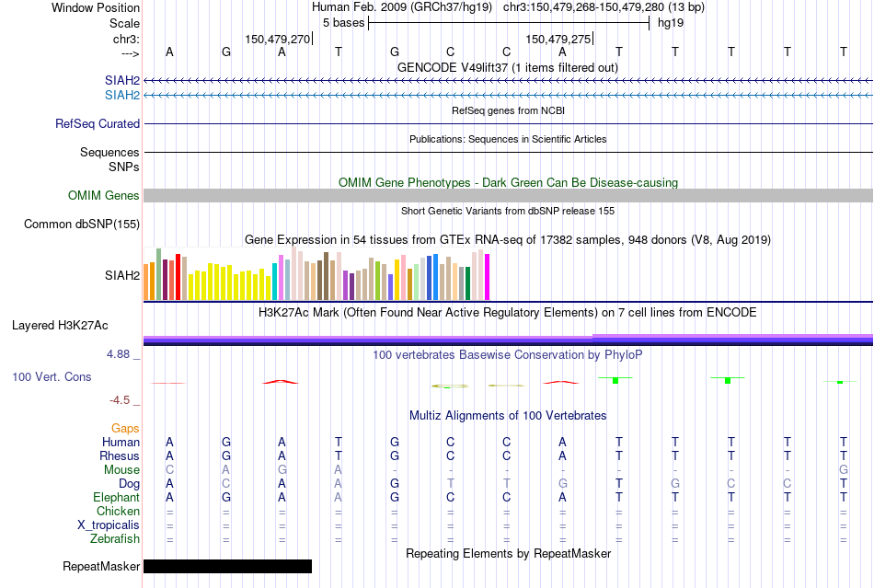Click the Gaps row label
This screenshot has height=588, width=874.
[125, 428]
